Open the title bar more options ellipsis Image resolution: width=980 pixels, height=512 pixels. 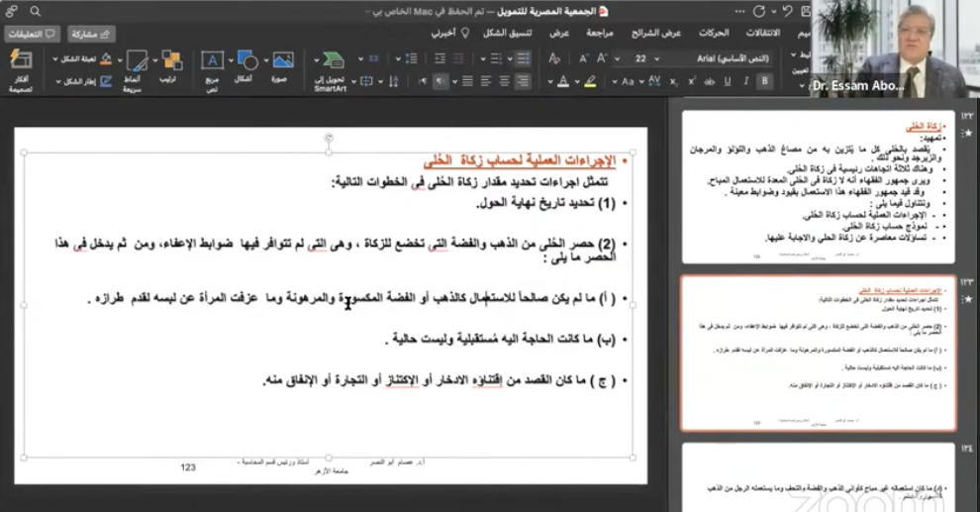(740, 11)
